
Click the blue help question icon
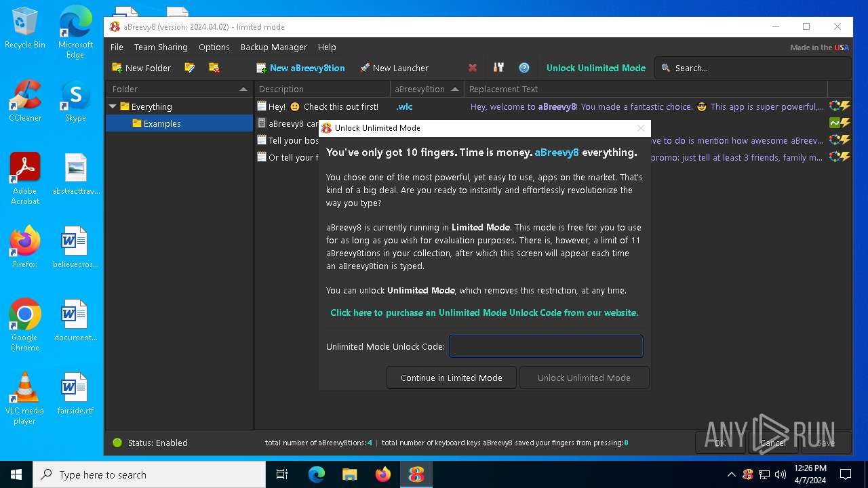click(524, 68)
